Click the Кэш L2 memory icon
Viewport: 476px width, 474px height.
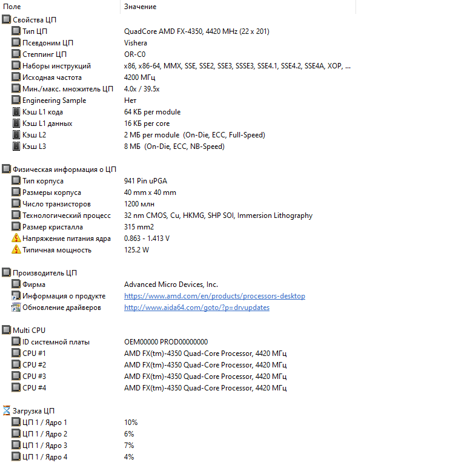tap(16, 135)
